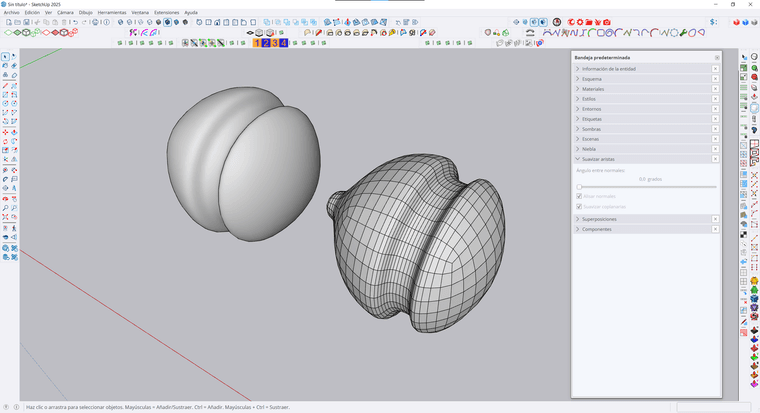The image size is (760, 413).
Task: Click the orange number 3 button
Action: tap(275, 43)
